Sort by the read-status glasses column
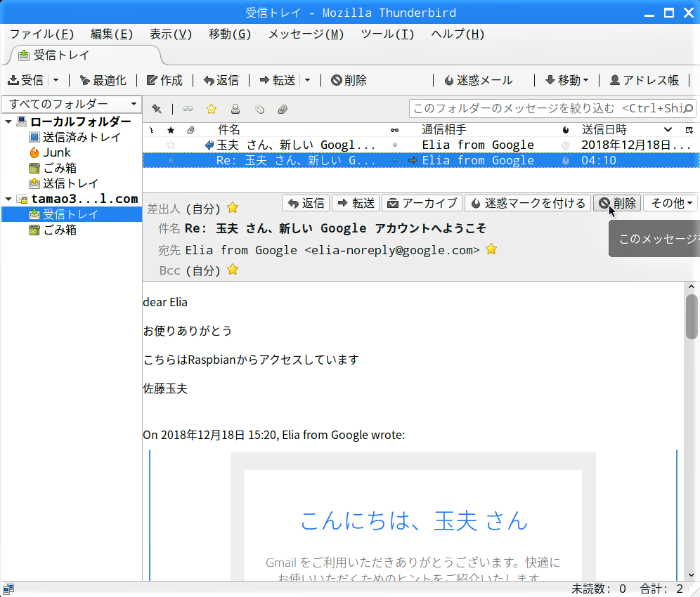The width and height of the screenshot is (700, 597). (x=395, y=130)
